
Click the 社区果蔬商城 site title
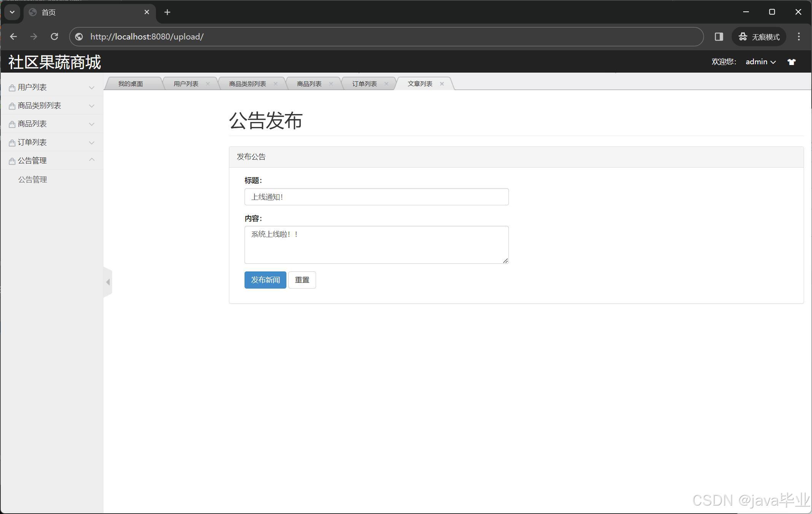pyautogui.click(x=55, y=62)
